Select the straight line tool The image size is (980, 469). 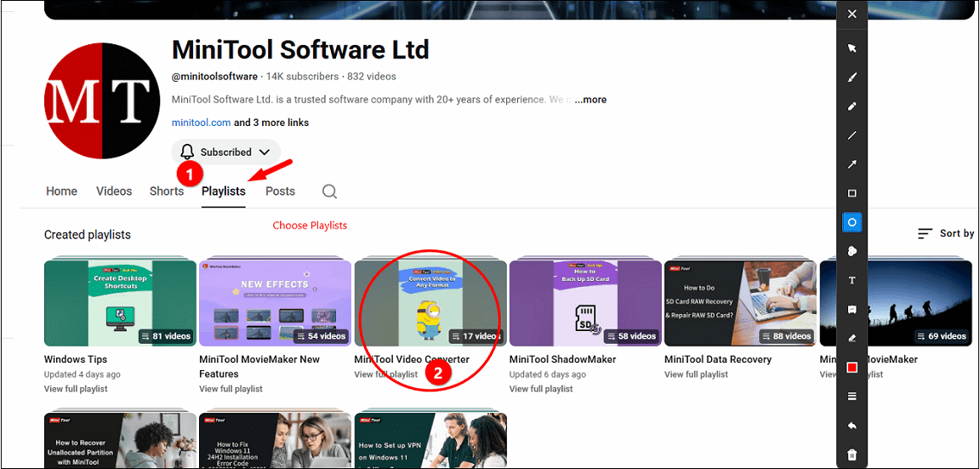pyautogui.click(x=852, y=135)
